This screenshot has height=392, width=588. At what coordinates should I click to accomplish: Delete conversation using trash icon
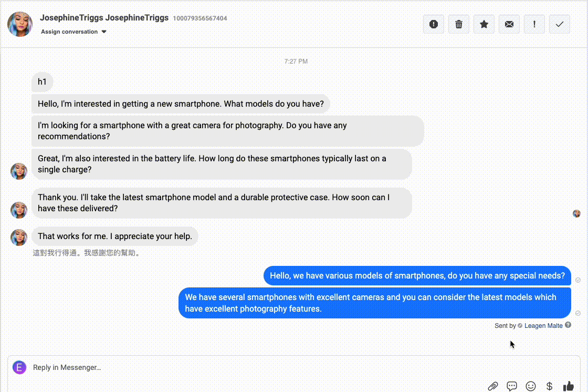[458, 24]
